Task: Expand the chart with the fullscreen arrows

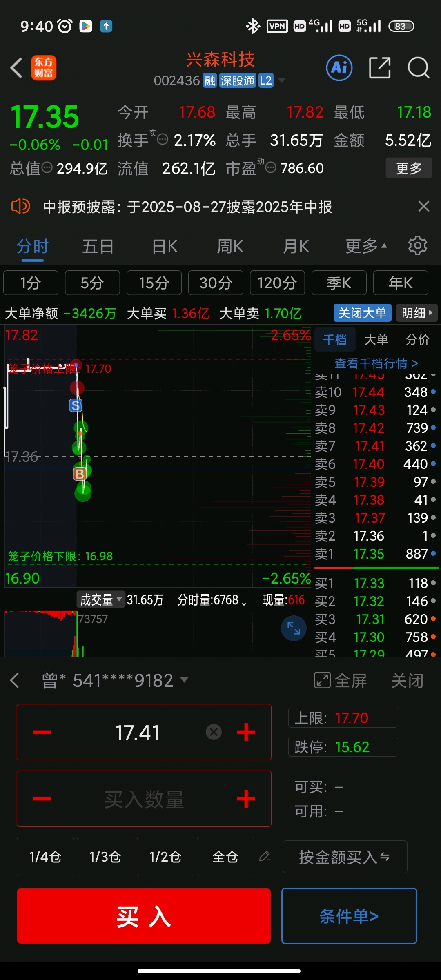Action: (294, 628)
